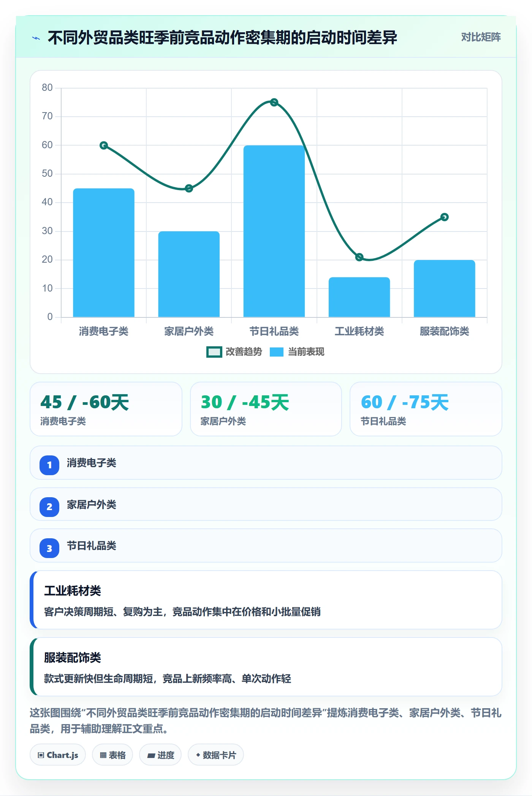Click the number 1 badge for 消费电子类
This screenshot has width=532, height=796.
pyautogui.click(x=49, y=465)
